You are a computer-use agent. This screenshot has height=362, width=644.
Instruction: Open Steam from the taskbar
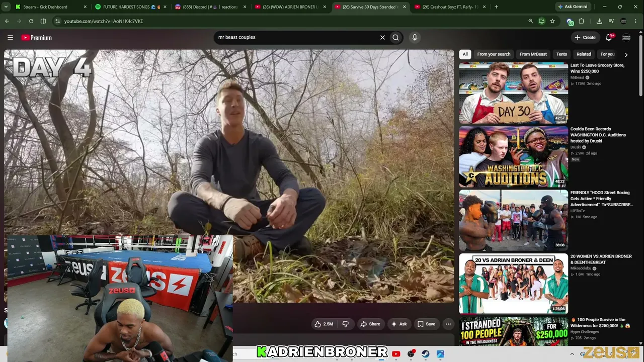426,354
